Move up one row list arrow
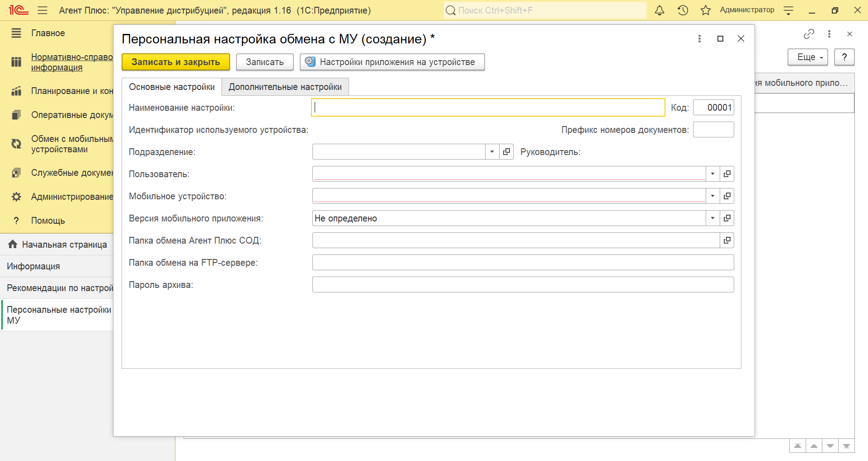The width and height of the screenshot is (868, 461). (814, 446)
